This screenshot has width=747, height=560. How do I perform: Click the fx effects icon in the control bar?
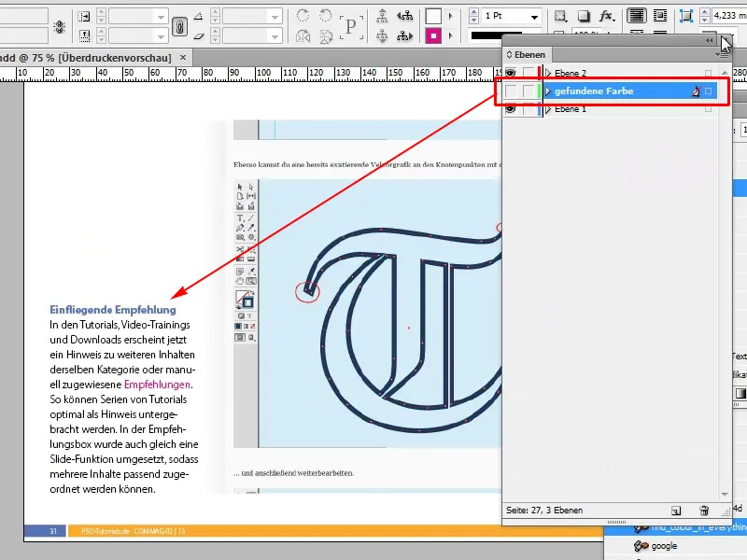point(605,15)
